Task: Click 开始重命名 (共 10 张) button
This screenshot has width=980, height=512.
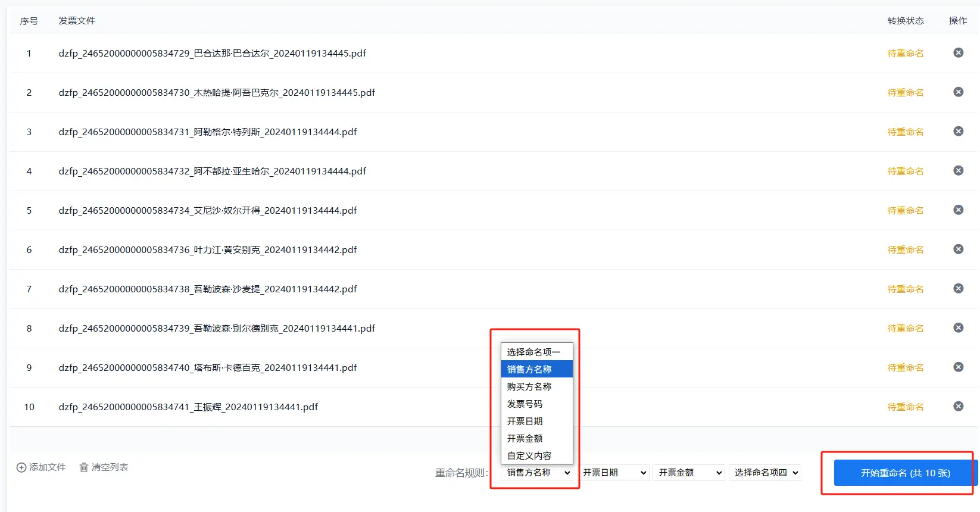Action: (905, 473)
